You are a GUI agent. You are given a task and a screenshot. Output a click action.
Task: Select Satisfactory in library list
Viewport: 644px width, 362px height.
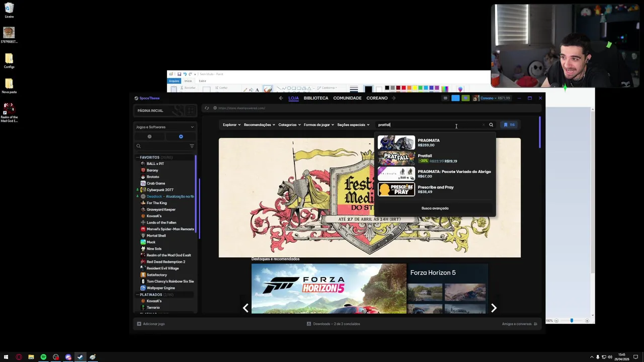(x=156, y=275)
